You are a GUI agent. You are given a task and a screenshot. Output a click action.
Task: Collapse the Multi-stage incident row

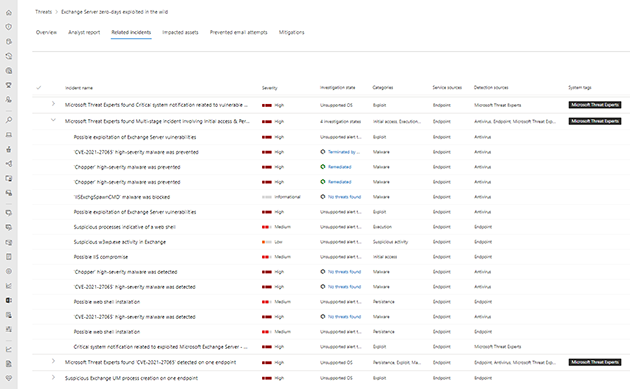tap(53, 120)
